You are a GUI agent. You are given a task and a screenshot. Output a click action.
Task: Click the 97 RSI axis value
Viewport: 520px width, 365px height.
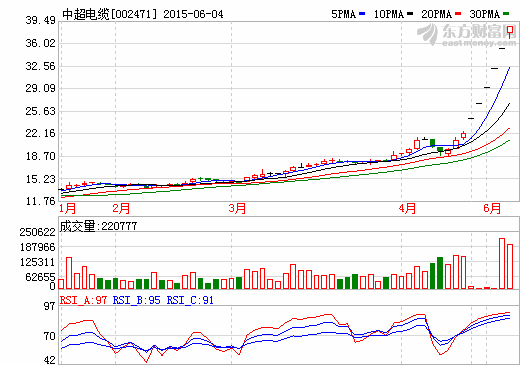49,306
